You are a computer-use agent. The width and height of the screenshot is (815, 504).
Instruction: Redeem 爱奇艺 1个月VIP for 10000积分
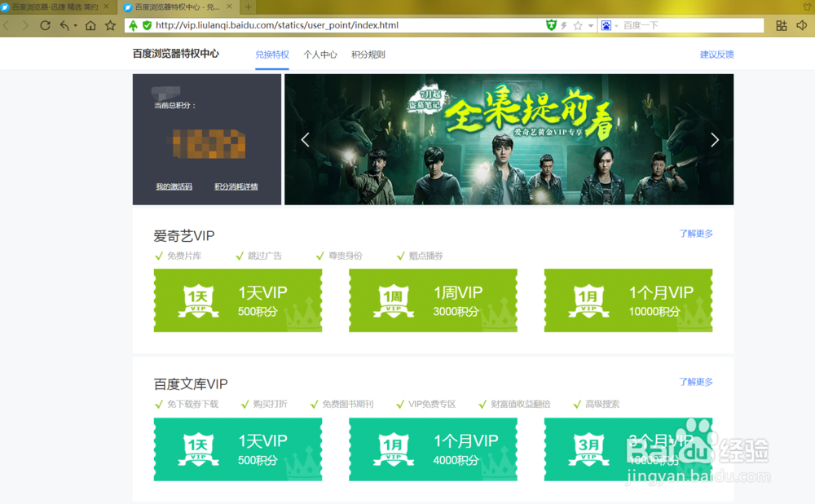628,300
